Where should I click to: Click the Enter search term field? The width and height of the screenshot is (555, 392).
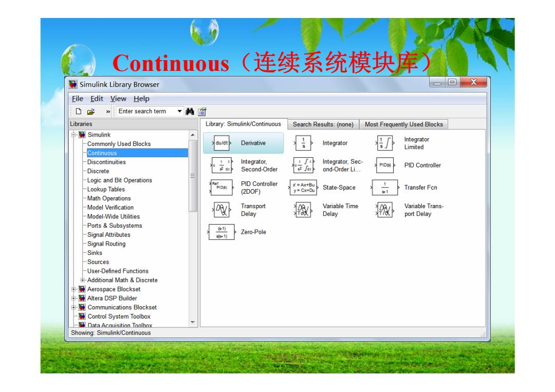[x=146, y=111]
